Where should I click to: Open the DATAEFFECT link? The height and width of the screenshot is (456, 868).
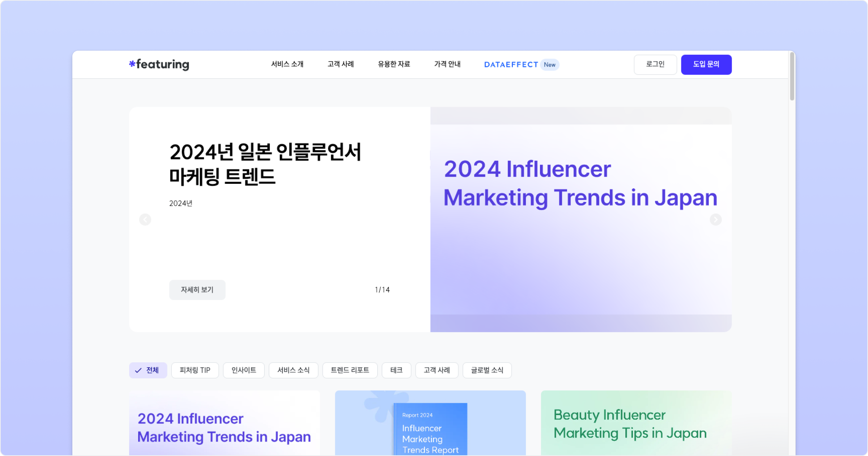[511, 65]
